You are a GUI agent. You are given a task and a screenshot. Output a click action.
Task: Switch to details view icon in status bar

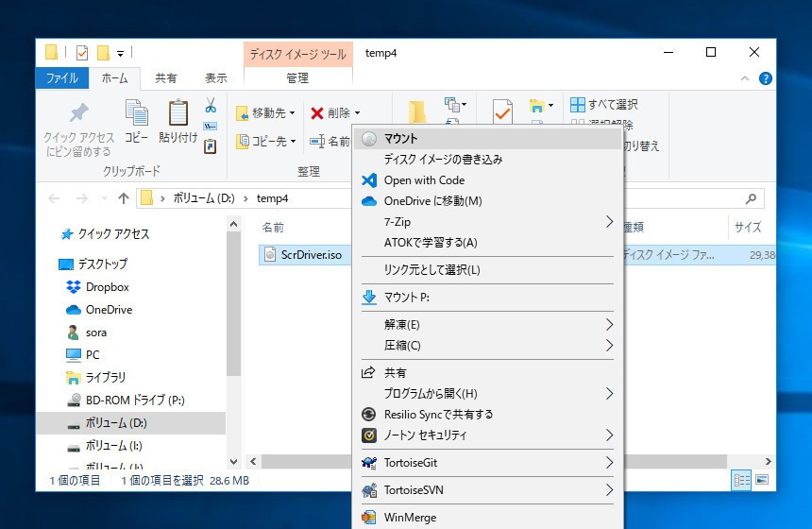point(741,480)
